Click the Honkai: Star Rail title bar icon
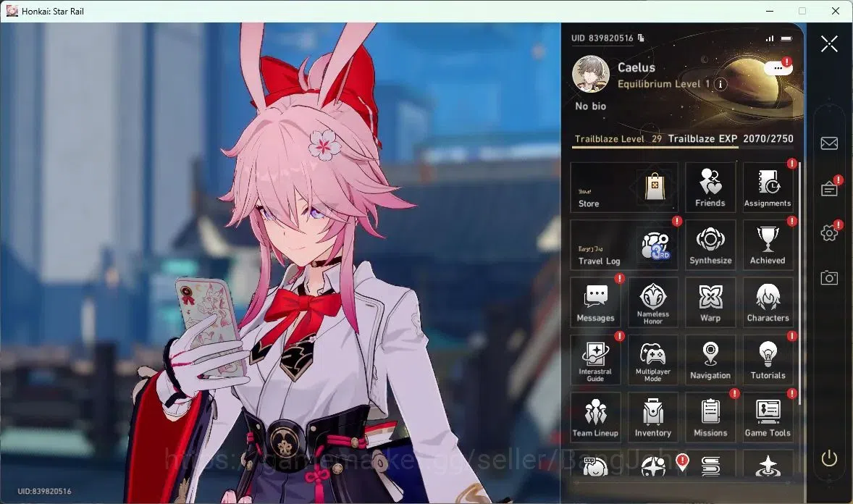The height and width of the screenshot is (504, 853). click(x=12, y=11)
